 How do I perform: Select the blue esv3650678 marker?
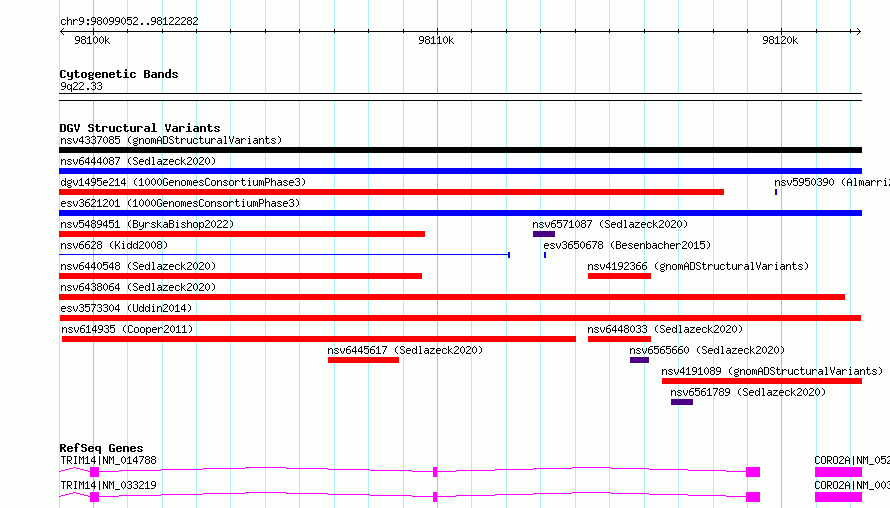(x=545, y=255)
